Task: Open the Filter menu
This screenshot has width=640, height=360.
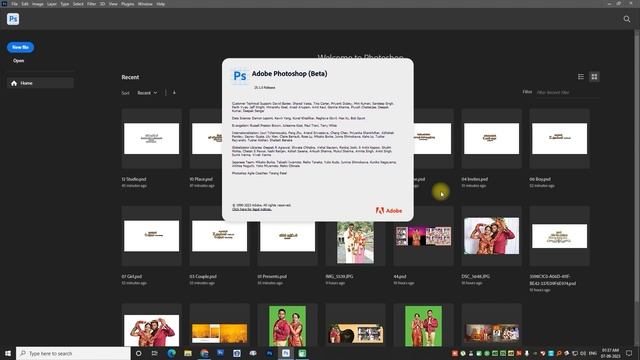Action: point(91,4)
